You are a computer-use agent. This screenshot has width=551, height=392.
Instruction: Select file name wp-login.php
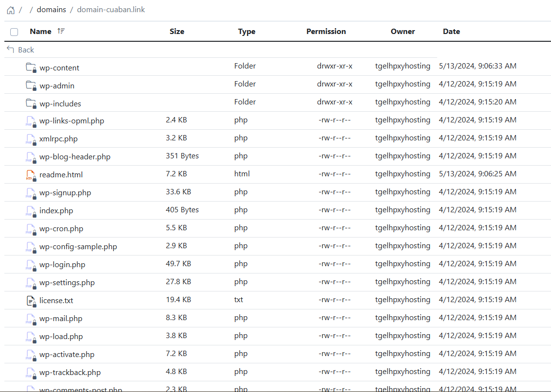click(x=62, y=264)
